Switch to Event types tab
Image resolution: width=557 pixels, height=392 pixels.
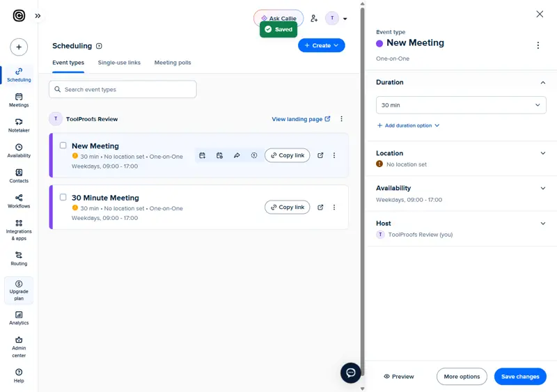tap(68, 63)
